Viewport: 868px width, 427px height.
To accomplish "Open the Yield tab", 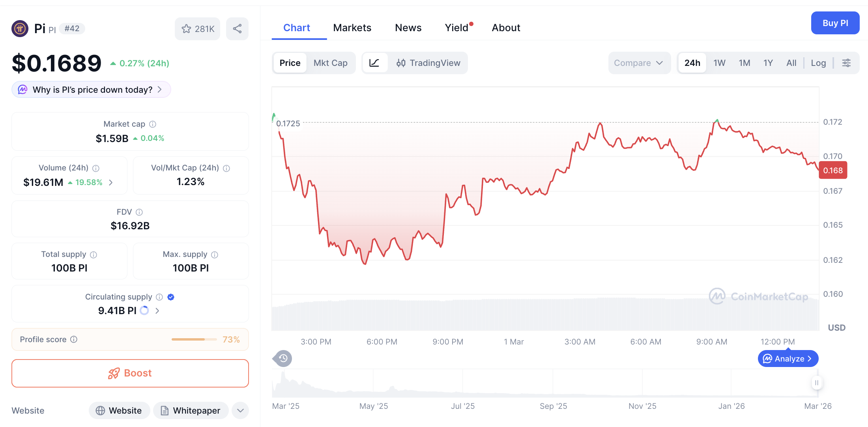I will [456, 28].
